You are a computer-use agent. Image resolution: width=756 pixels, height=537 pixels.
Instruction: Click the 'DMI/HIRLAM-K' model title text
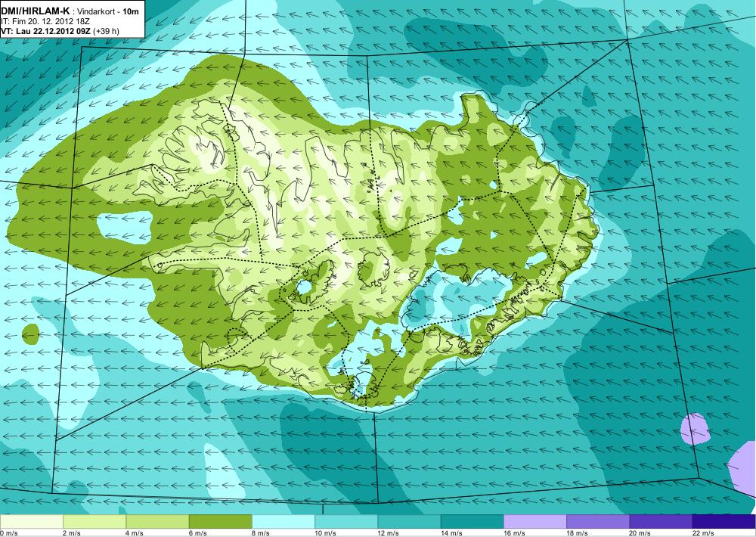[36, 11]
